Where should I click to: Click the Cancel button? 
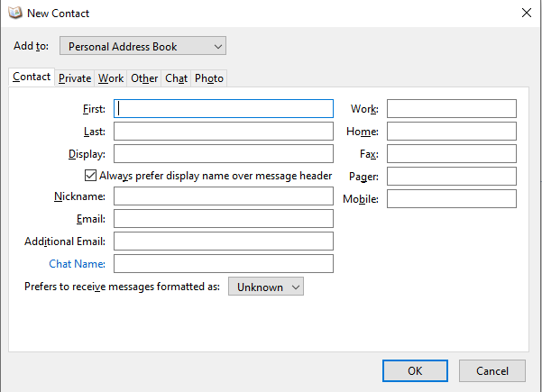point(492,371)
